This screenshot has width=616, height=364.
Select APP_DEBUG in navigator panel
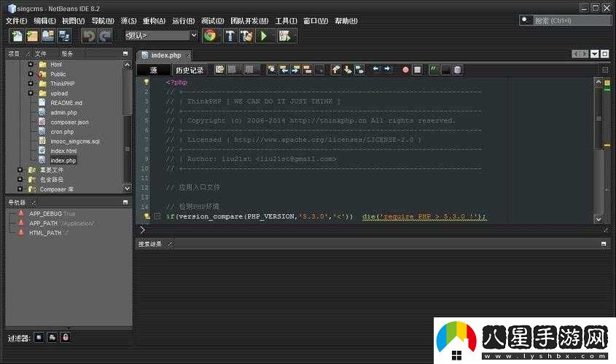[x=46, y=214]
